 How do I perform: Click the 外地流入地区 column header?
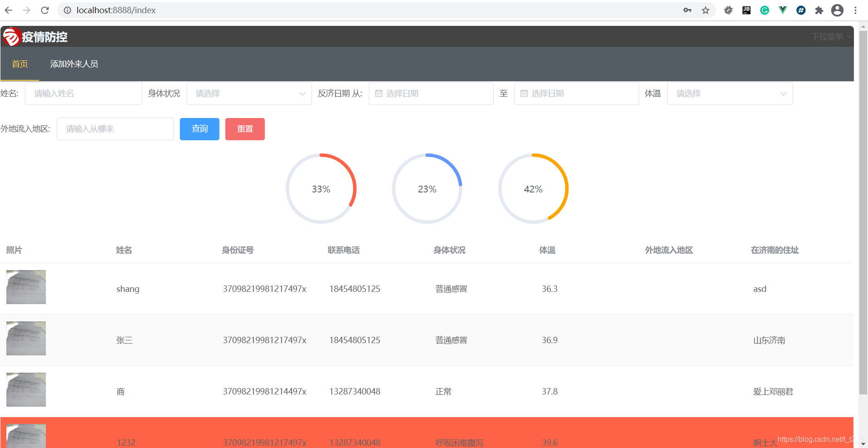pyautogui.click(x=669, y=250)
